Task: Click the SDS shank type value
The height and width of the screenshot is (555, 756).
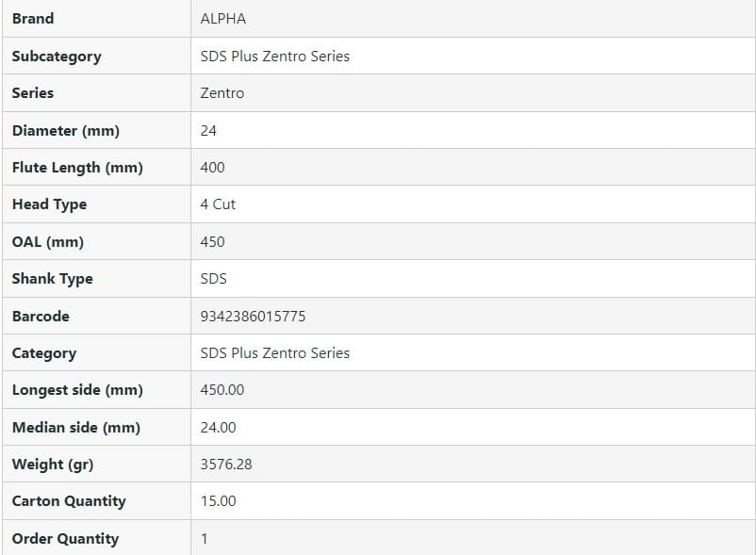Action: click(x=214, y=279)
